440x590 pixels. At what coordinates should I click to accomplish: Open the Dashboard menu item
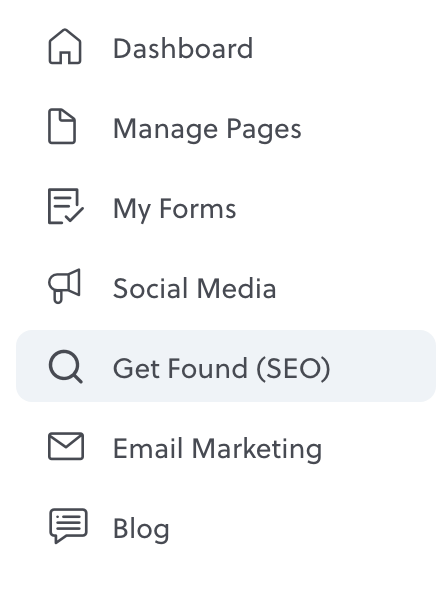(x=183, y=49)
